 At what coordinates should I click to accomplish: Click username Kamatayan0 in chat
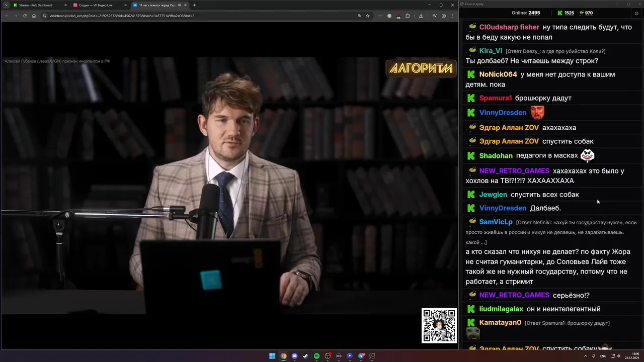point(500,322)
